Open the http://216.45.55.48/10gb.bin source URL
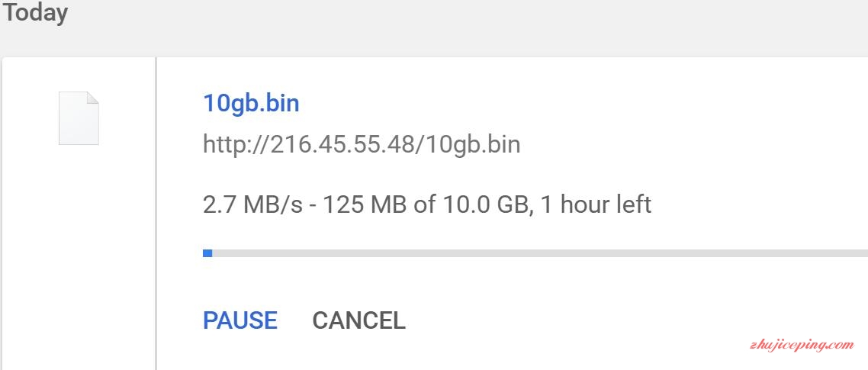This screenshot has height=370, width=868. (x=362, y=144)
